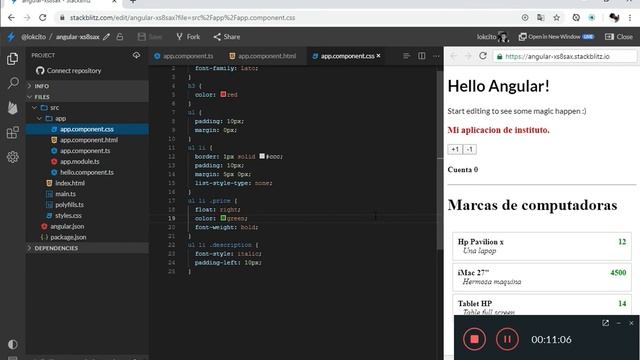The width and height of the screenshot is (640, 360).
Task: Click the +1 button in preview
Action: tap(455, 149)
